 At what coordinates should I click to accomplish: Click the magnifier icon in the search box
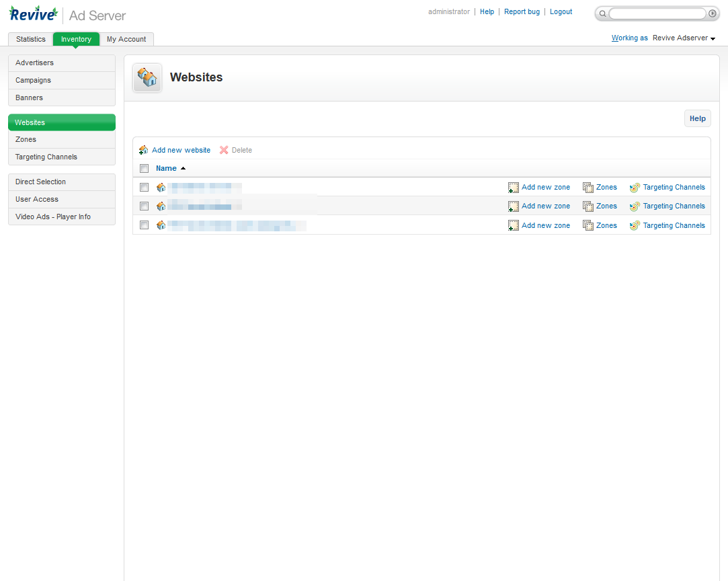[602, 13]
